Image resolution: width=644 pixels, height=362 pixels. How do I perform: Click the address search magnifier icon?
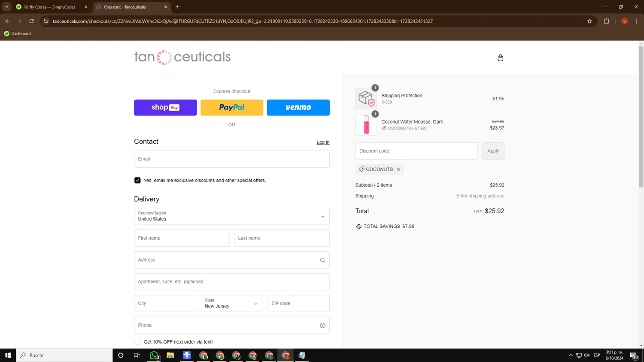tap(322, 260)
